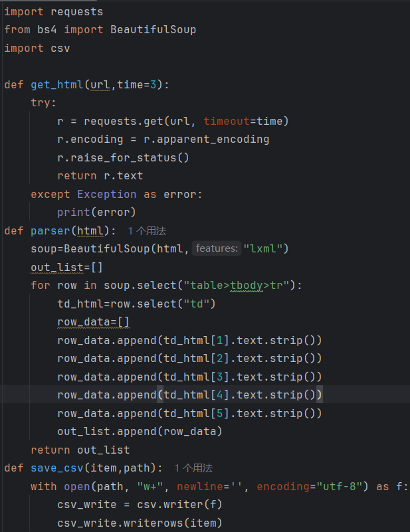Click the row_data=[] assignment
The image size is (410, 532).
93,321
